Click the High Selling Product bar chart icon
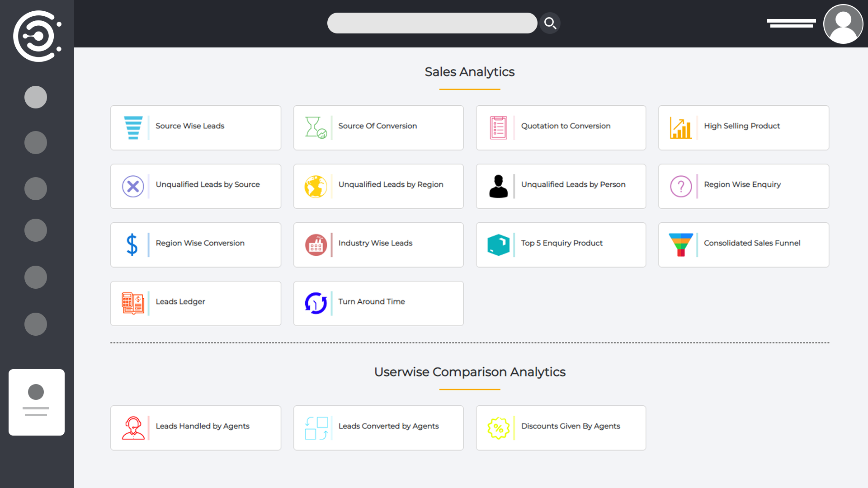 681,128
